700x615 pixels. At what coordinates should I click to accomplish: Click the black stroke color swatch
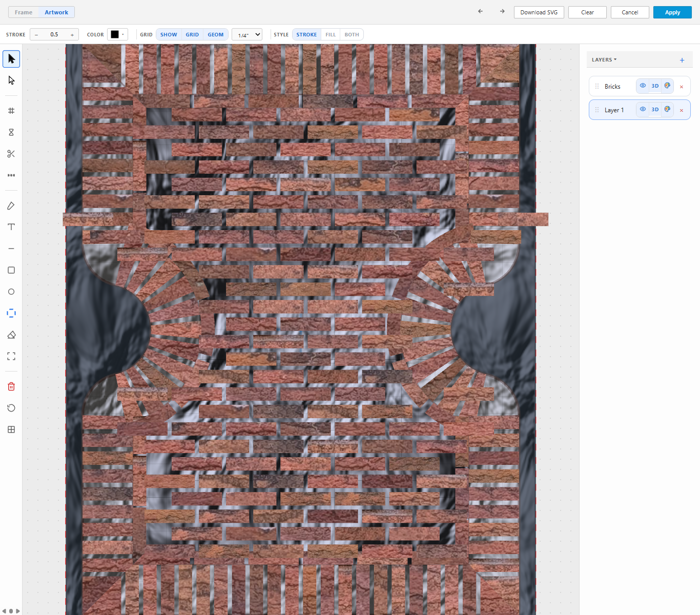click(115, 34)
